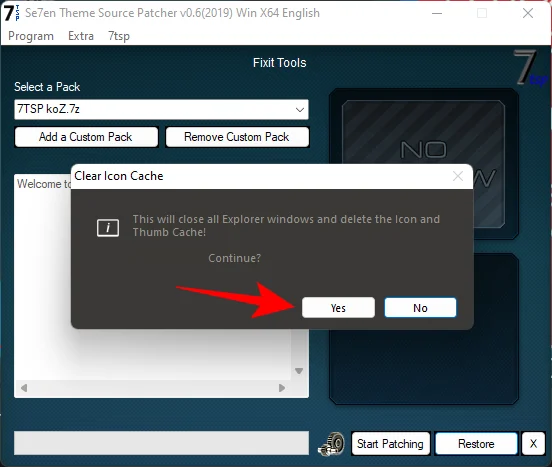The width and height of the screenshot is (552, 467).
Task: Open the 7tsp menu
Action: click(x=119, y=36)
